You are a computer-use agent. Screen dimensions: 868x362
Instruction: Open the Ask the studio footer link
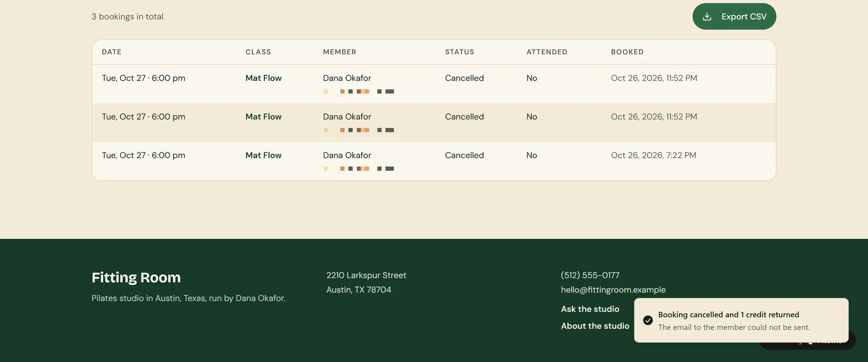[x=590, y=309]
